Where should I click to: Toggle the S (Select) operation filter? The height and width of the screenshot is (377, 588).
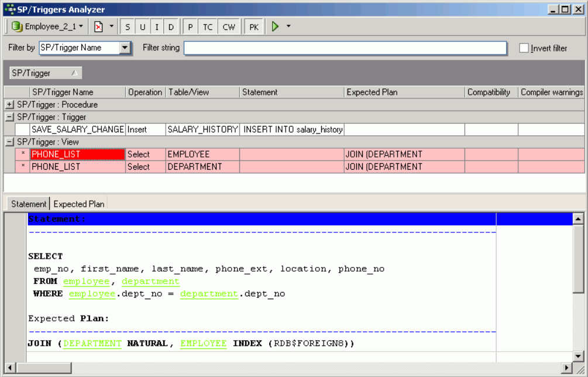pos(128,27)
